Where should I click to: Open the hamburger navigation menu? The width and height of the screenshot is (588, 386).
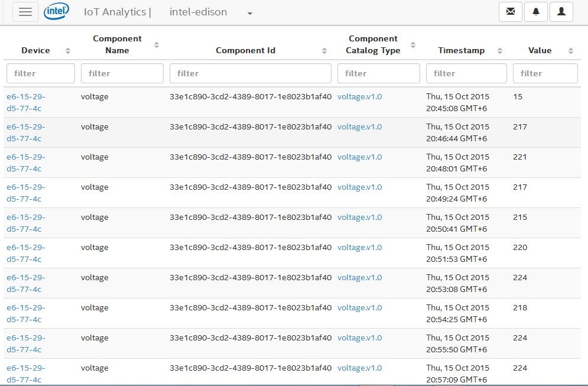[25, 12]
